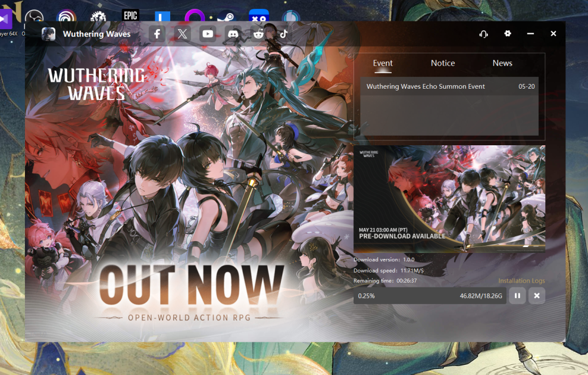Open launcher settings gear

(508, 33)
